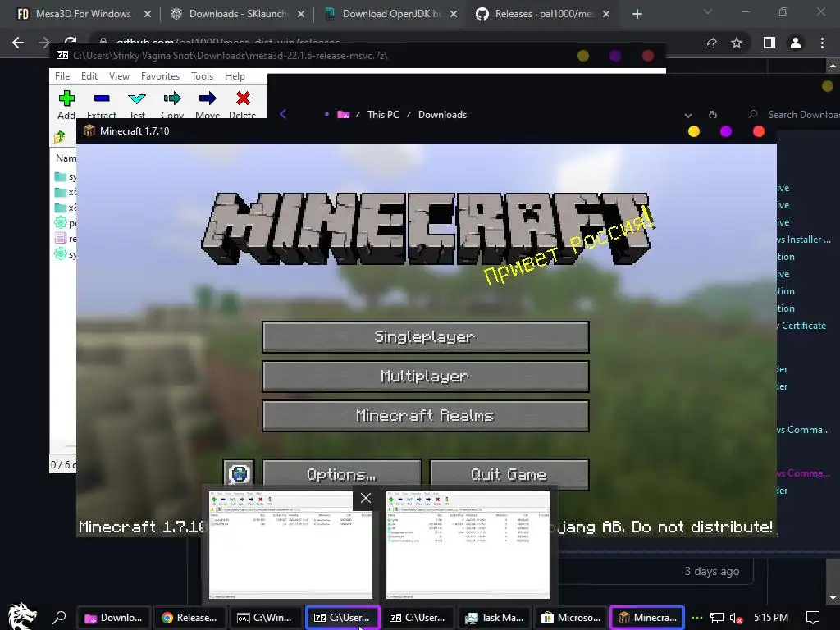Open the Help menu in 7-Zip

[x=235, y=76]
